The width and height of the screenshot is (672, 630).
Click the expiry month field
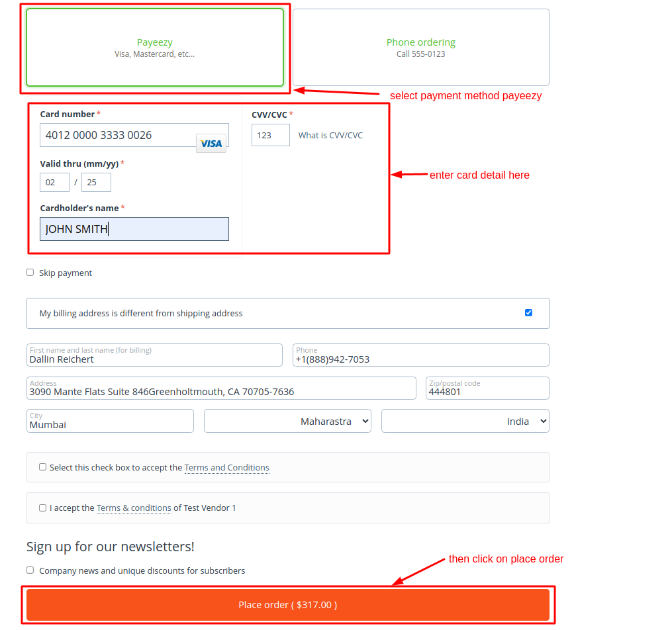pyautogui.click(x=54, y=183)
